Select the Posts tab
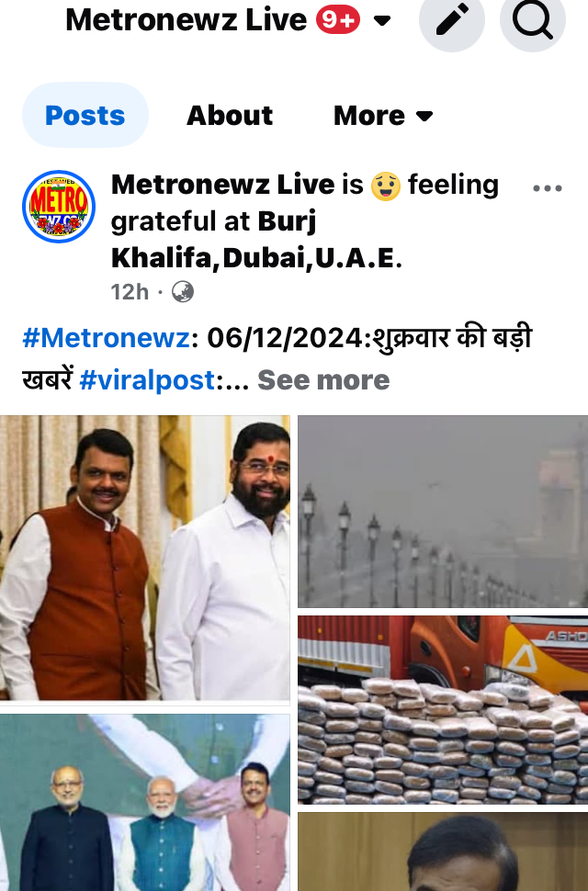Screen dimensions: 588x891 click(85, 116)
